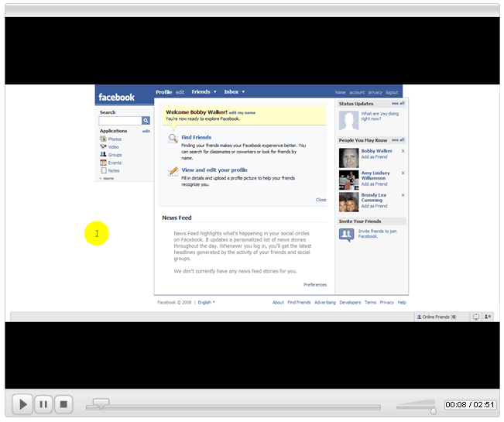Click the facebook logo

coord(116,97)
